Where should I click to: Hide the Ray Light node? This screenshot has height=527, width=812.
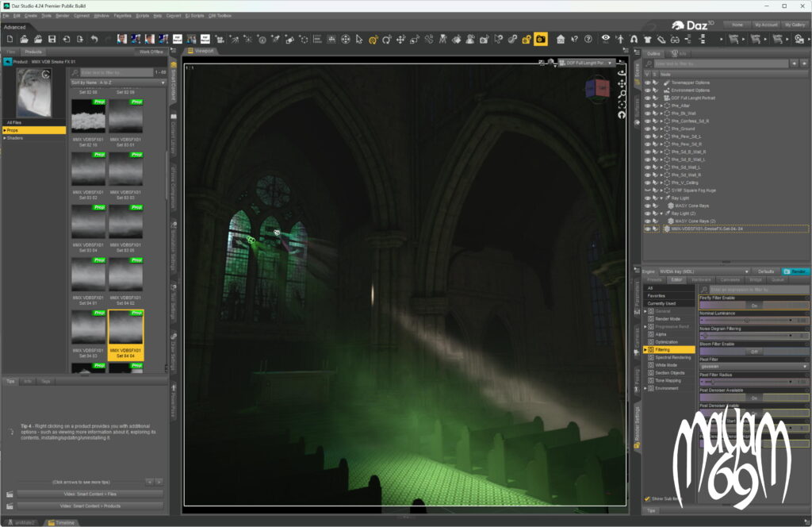[647, 198]
